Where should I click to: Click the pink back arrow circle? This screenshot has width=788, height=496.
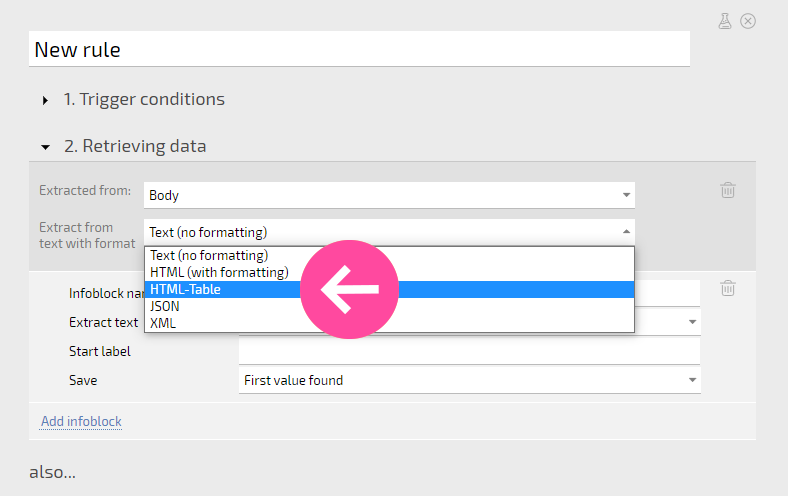(x=349, y=289)
